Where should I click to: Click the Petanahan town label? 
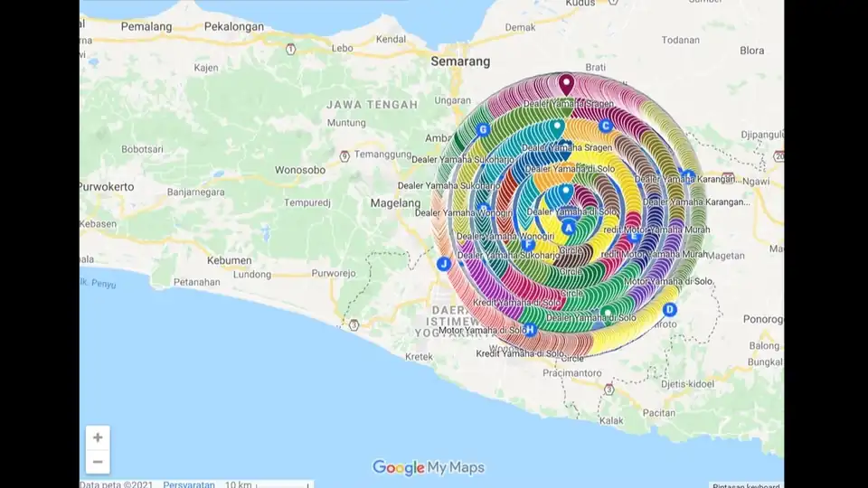coord(196,282)
